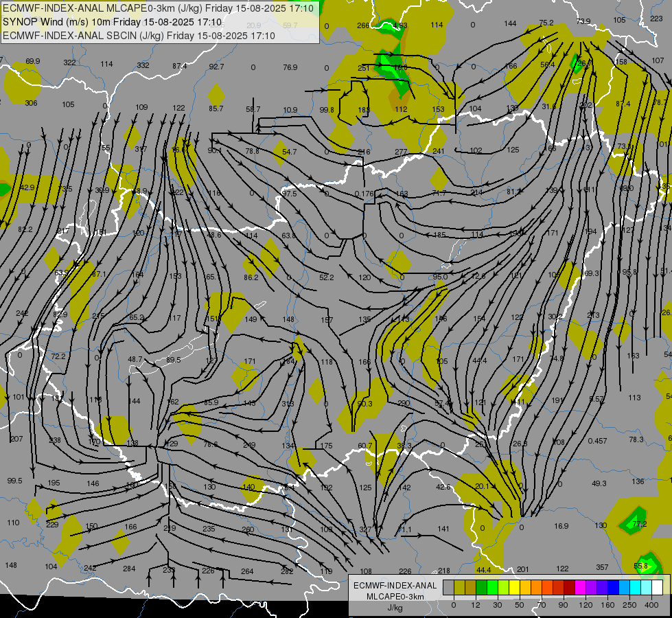
Task: Click the map value '322'
Action: (x=69, y=62)
